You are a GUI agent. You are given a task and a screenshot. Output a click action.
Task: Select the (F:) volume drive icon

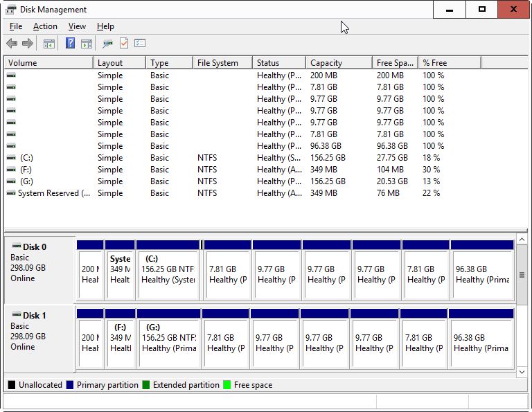pyautogui.click(x=11, y=170)
